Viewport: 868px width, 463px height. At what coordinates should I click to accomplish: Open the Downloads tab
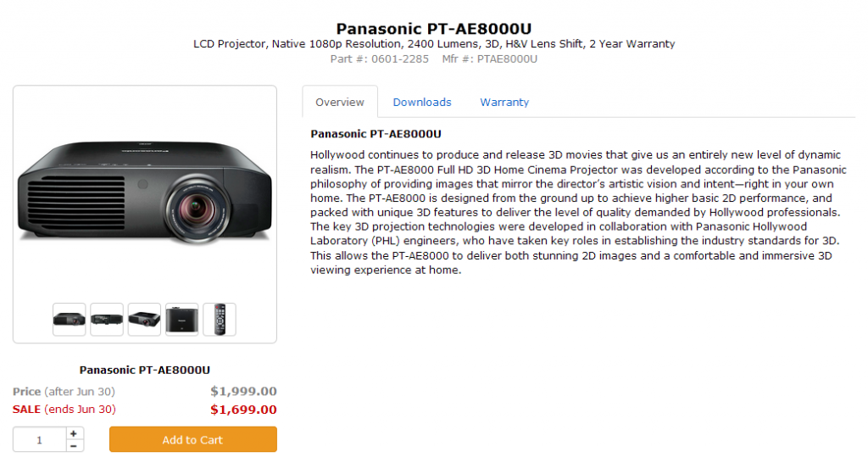[422, 102]
